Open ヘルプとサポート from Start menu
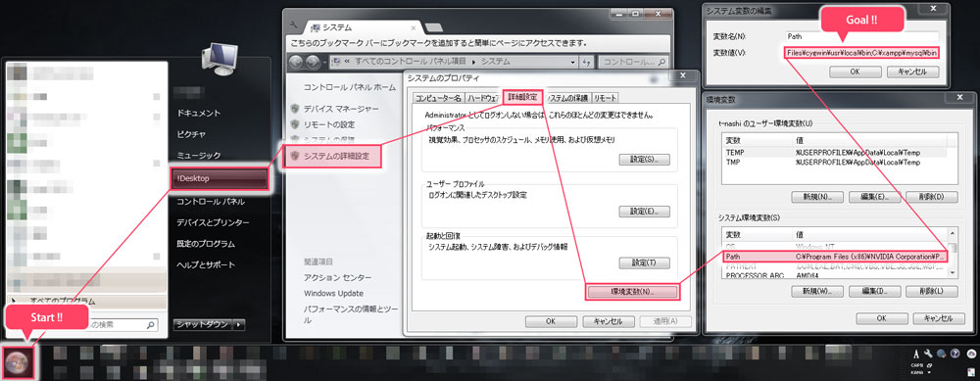 tap(206, 264)
